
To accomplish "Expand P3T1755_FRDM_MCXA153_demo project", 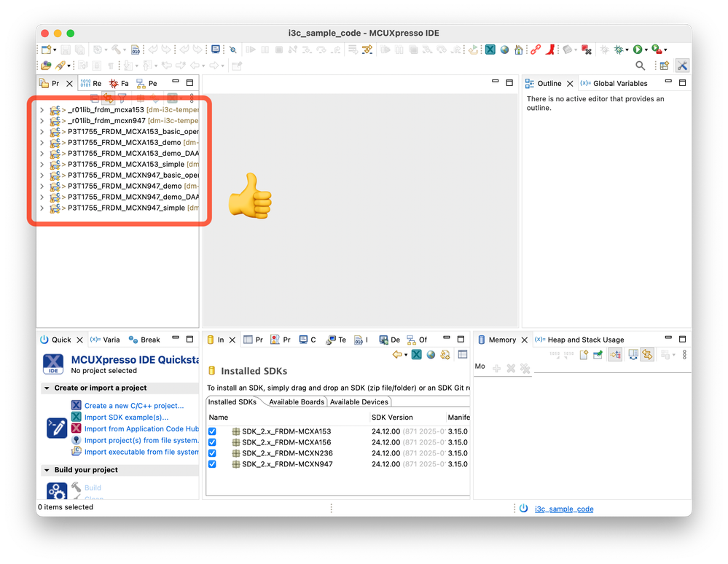I will [x=42, y=143].
